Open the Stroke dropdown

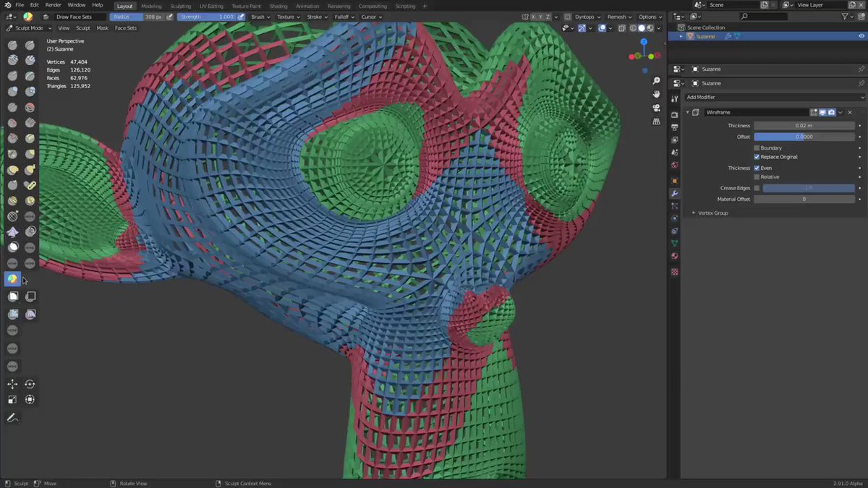[x=316, y=17]
